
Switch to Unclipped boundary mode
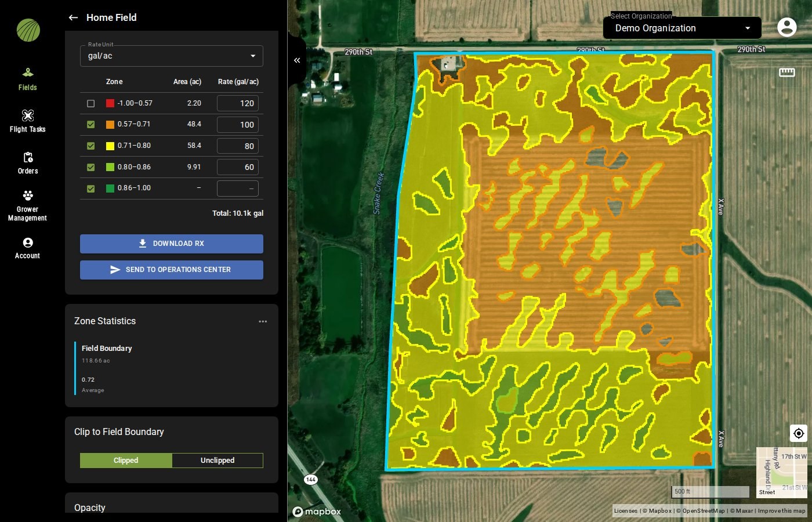(217, 461)
